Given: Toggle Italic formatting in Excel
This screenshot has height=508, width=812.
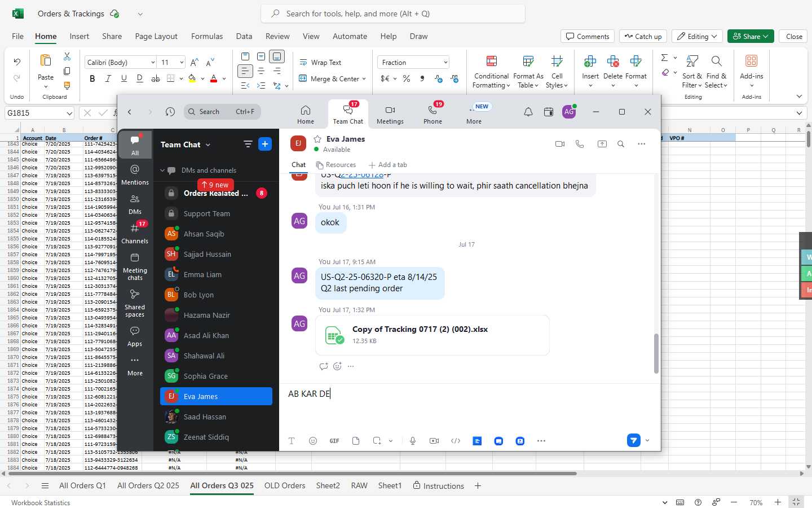Looking at the screenshot, I should [108, 78].
